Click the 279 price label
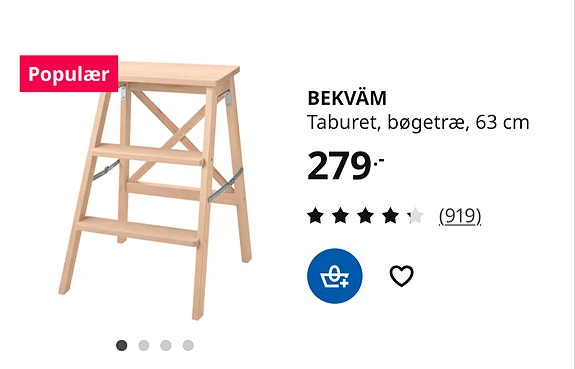 pyautogui.click(x=345, y=166)
